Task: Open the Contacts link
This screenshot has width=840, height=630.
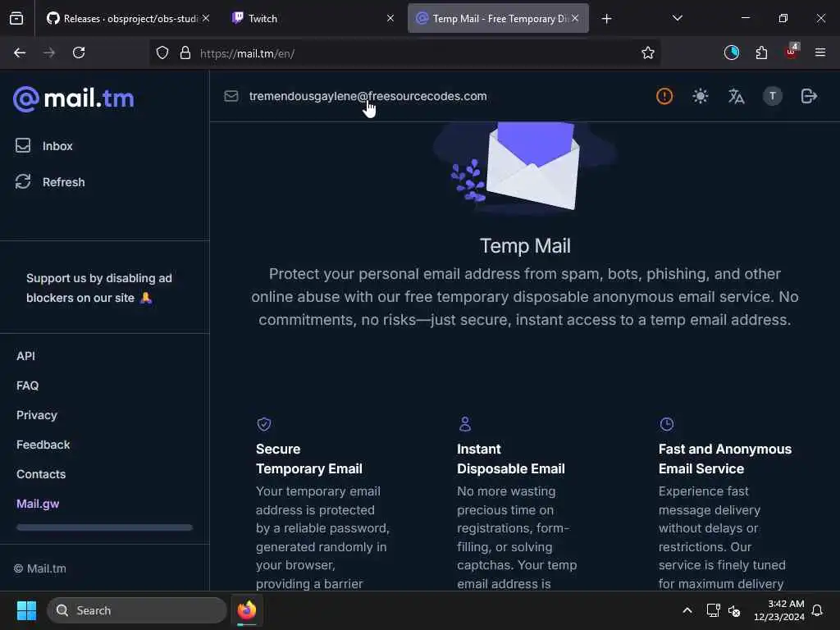Action: point(41,474)
